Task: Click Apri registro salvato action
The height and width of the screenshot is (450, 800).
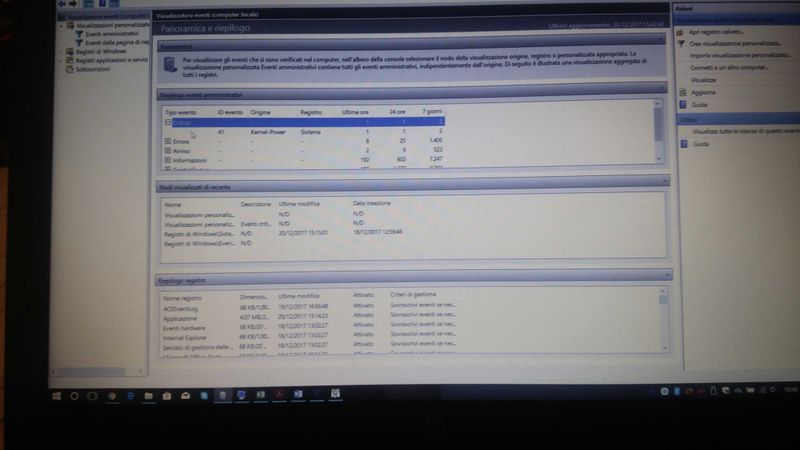Action: (716, 32)
